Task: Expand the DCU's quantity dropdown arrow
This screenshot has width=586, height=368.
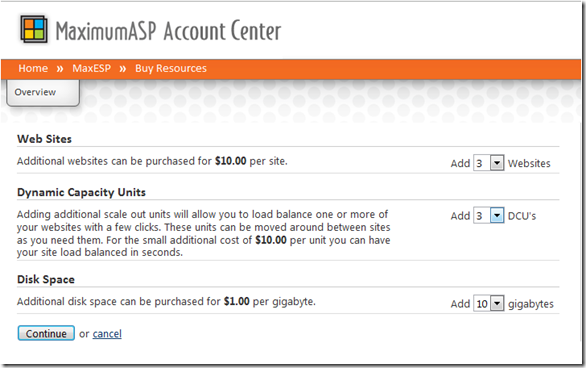Action: coord(497,216)
